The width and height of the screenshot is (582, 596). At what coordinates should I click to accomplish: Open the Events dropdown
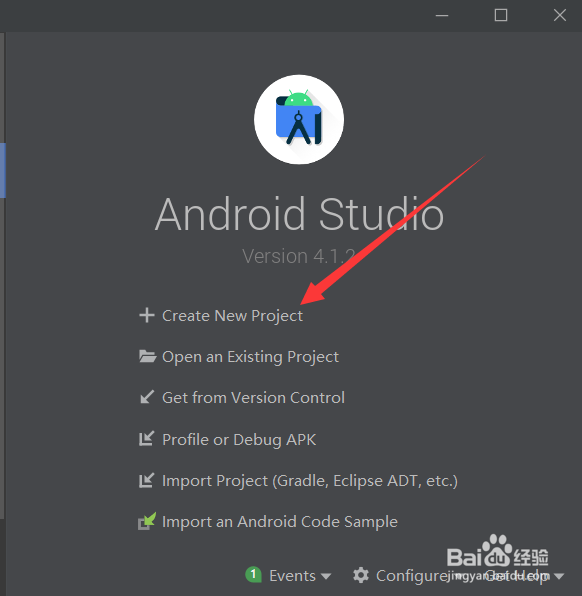coord(300,576)
